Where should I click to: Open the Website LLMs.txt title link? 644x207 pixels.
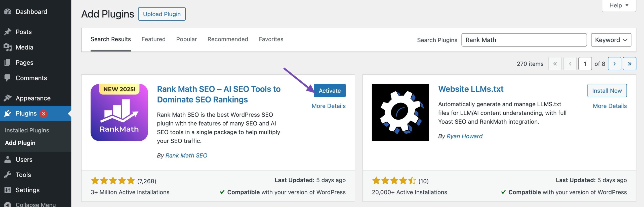[471, 89]
